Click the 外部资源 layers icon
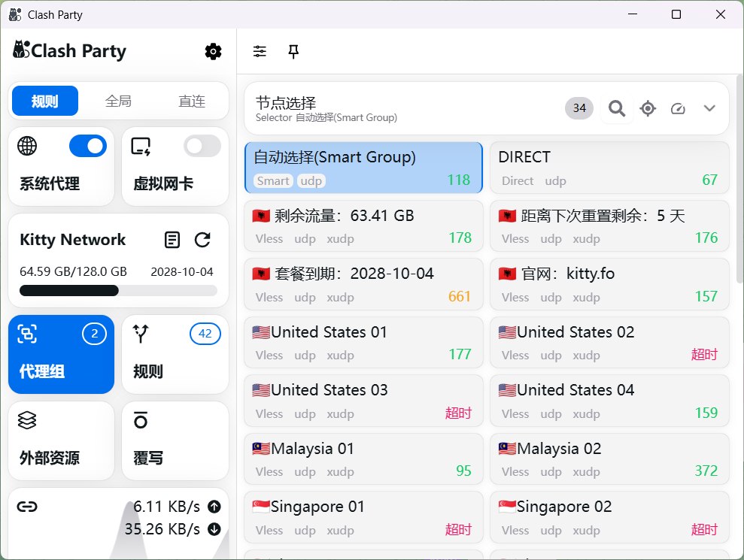744x560 pixels. tap(27, 421)
